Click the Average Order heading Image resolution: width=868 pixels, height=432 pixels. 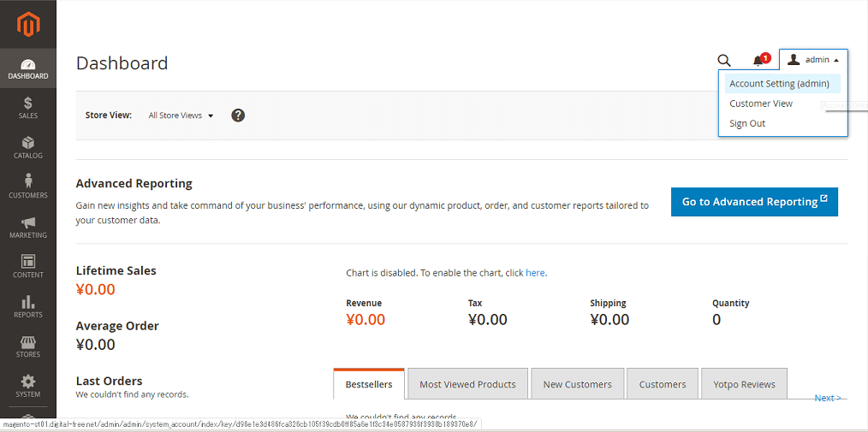(x=117, y=326)
